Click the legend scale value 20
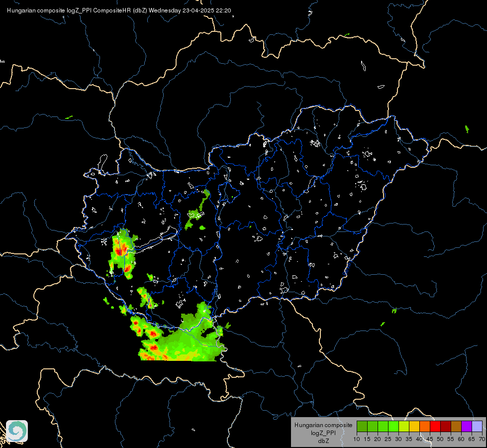The image size is (487, 448). (x=378, y=440)
